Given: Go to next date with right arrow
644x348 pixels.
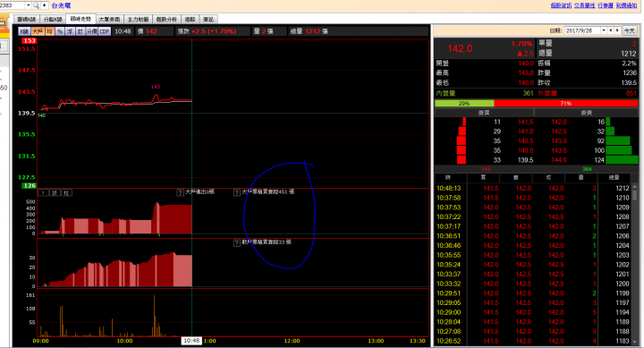Looking at the screenshot, I should (617, 30).
